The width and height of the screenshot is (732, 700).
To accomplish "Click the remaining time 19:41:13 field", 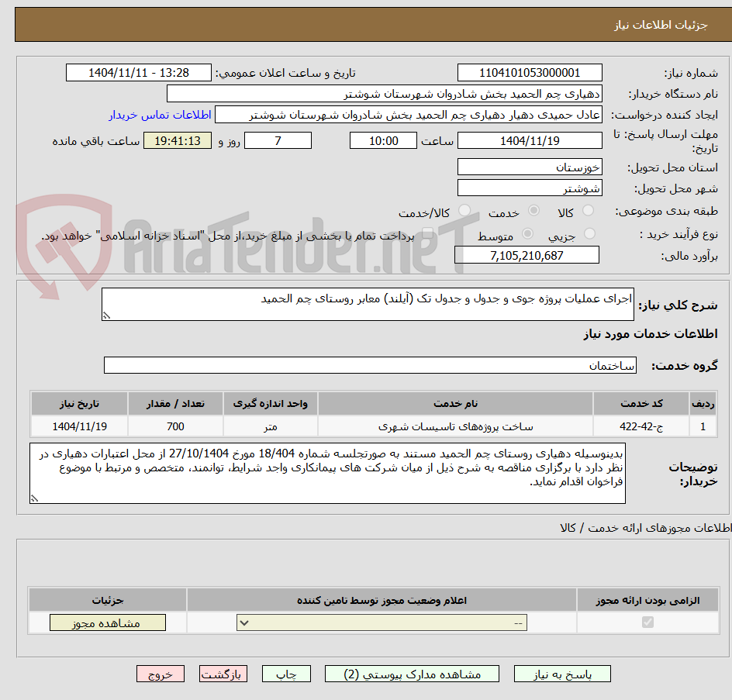I will click(178, 140).
